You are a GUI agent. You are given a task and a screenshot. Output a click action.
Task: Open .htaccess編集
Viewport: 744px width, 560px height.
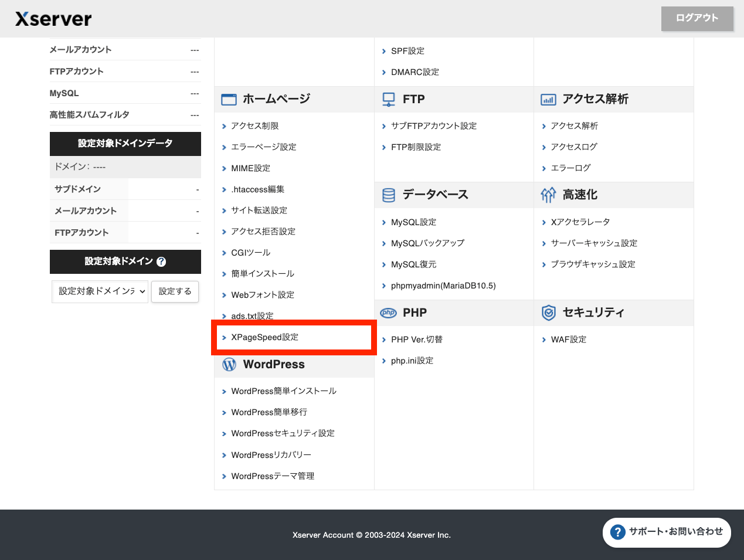[258, 189]
